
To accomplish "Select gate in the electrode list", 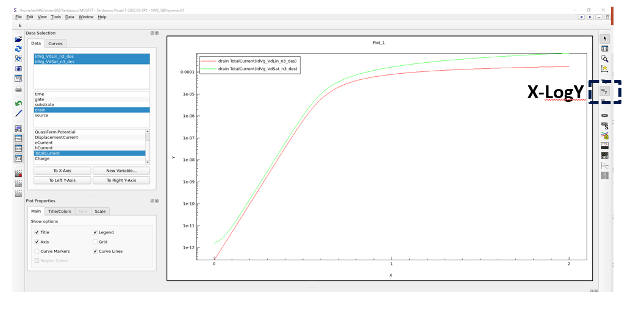I will tap(40, 99).
